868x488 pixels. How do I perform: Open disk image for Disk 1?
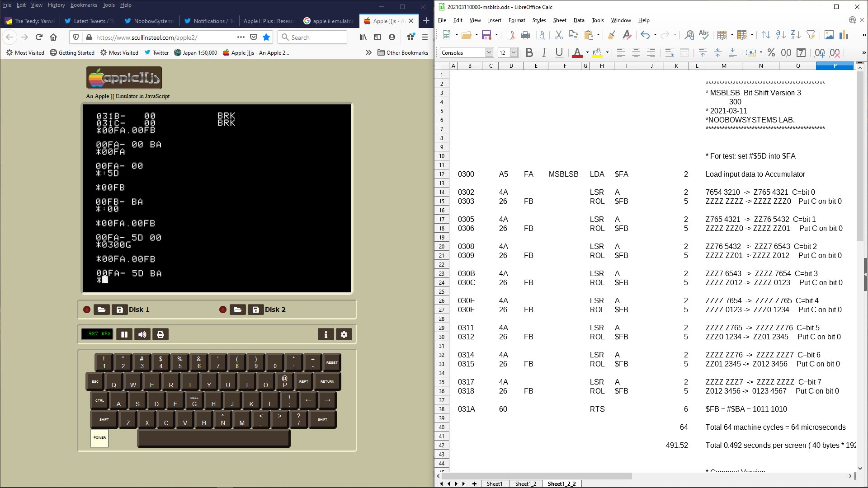tap(102, 310)
